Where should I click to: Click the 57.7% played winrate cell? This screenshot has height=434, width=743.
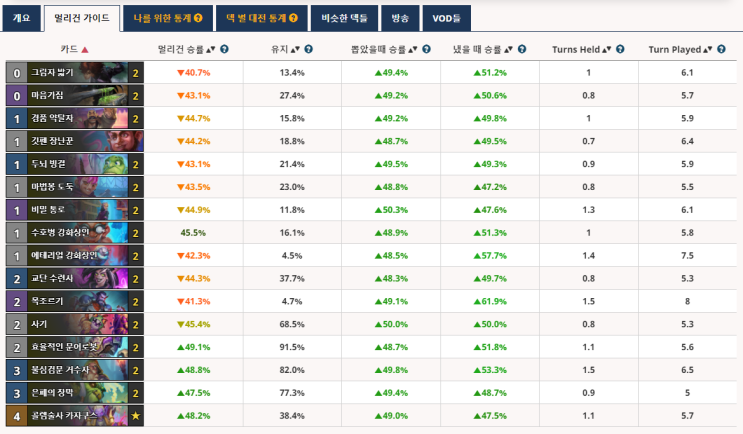(x=490, y=255)
